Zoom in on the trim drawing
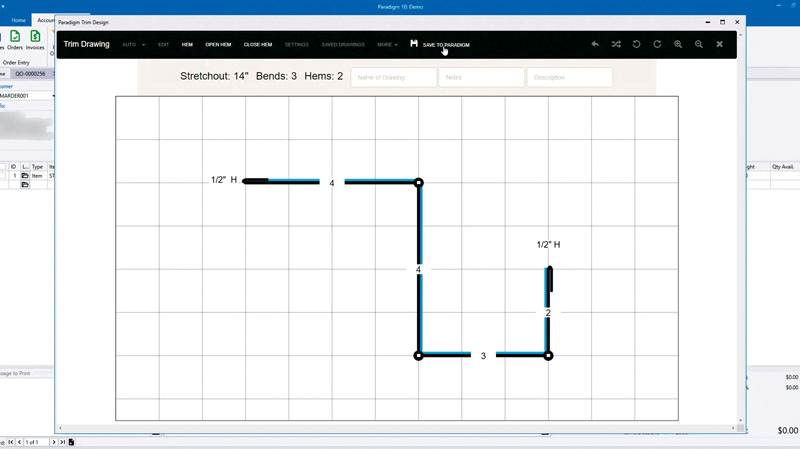Screen dimensions: 800x449 coord(678,44)
